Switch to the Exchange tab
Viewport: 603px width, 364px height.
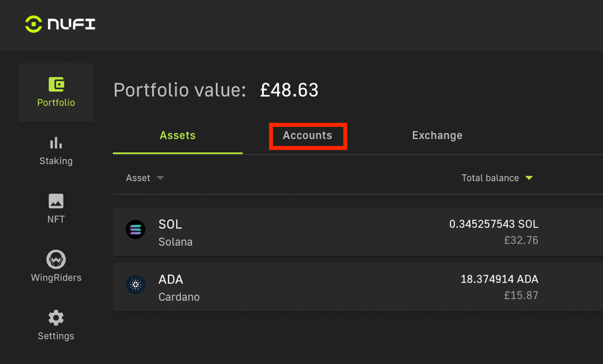tap(437, 136)
